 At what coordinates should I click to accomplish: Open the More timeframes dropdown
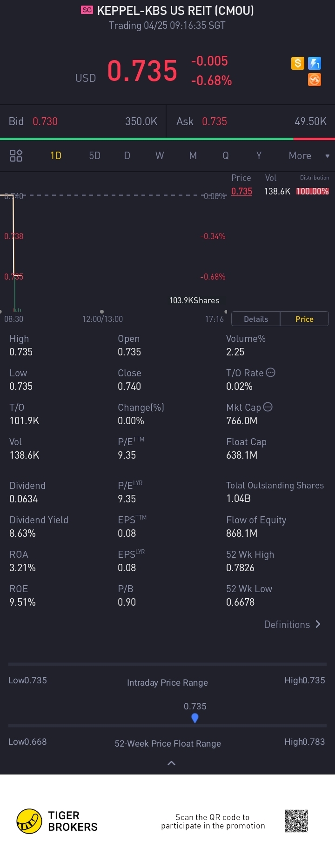point(308,156)
